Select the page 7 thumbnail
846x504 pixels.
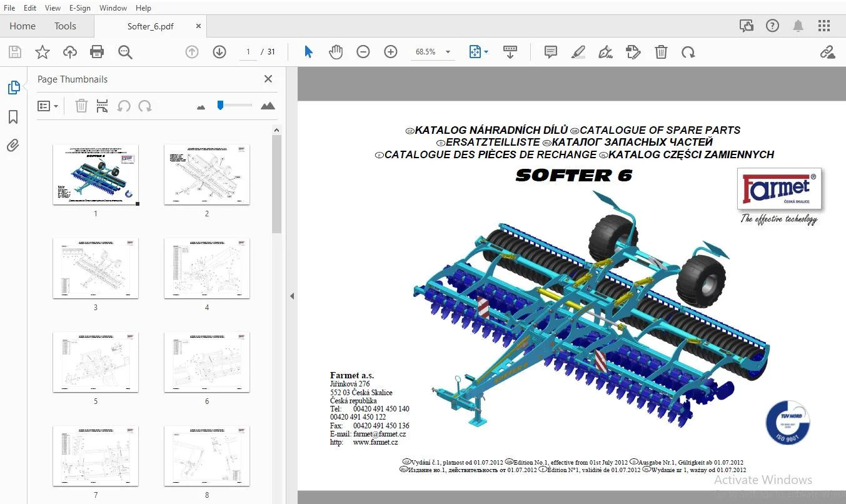96,456
